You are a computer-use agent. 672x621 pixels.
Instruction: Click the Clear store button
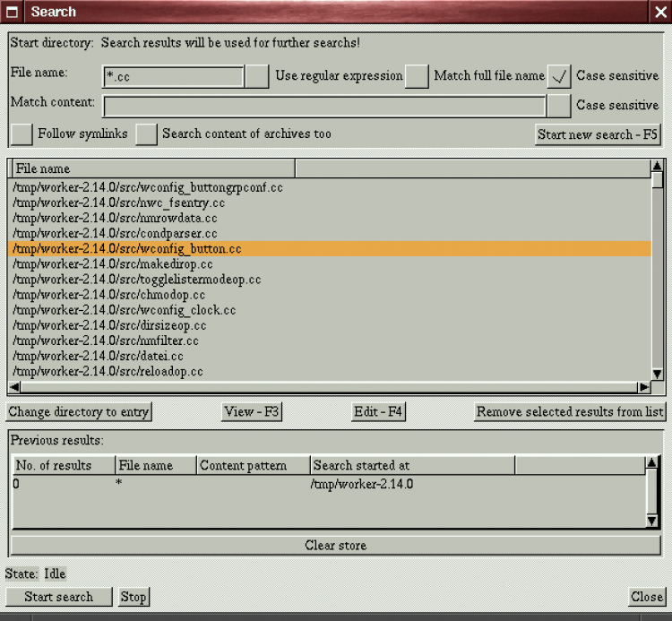coord(336,546)
